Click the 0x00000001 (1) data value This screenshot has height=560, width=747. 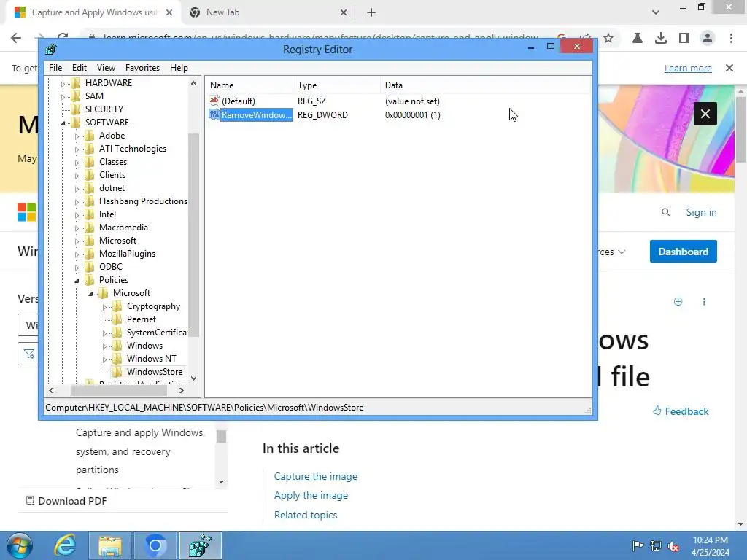click(413, 114)
